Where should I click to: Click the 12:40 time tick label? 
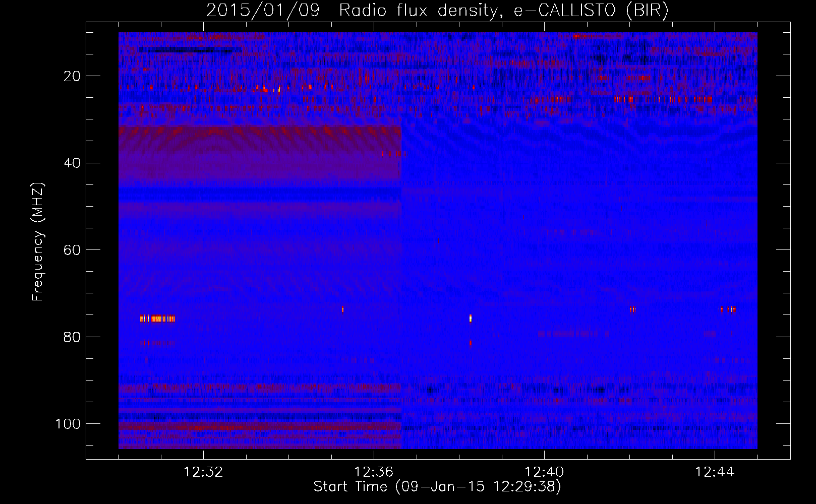click(544, 472)
